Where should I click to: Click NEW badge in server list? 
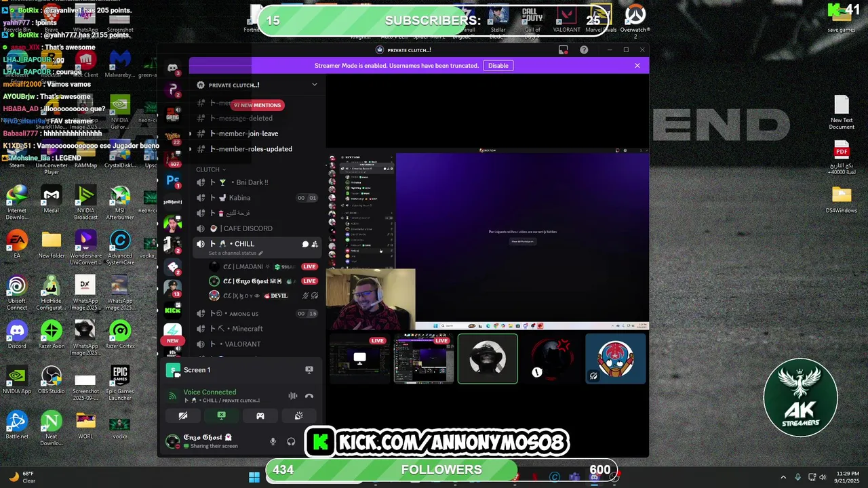(173, 341)
